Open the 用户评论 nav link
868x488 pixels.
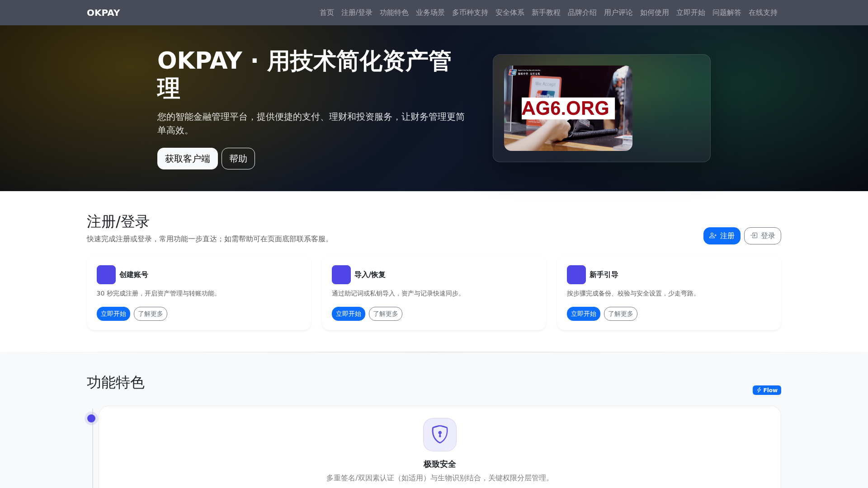tap(618, 13)
